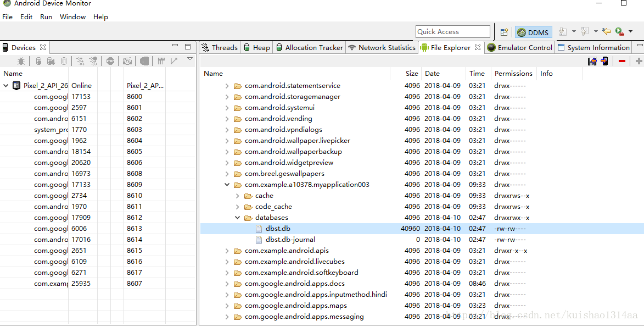
Task: Maximize the Devices panel
Action: (188, 47)
